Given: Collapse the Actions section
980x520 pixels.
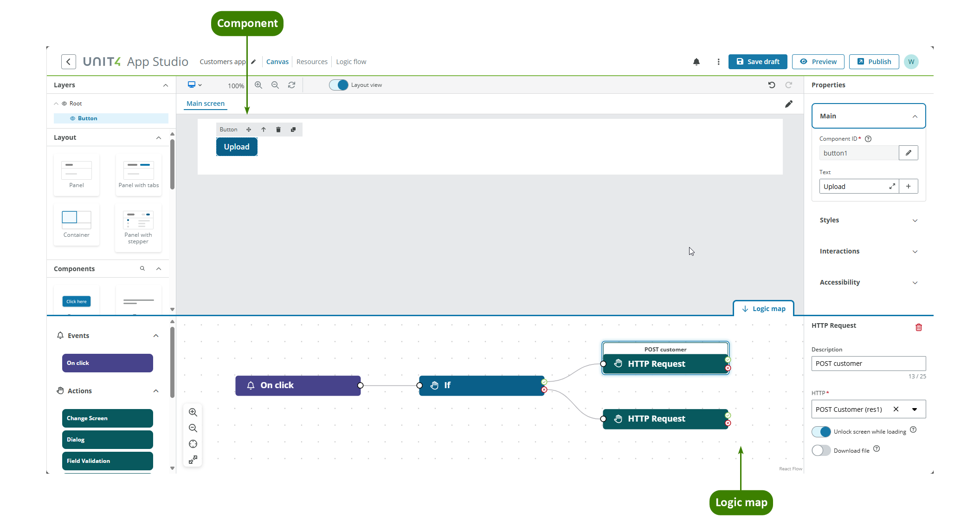Looking at the screenshot, I should tap(156, 391).
